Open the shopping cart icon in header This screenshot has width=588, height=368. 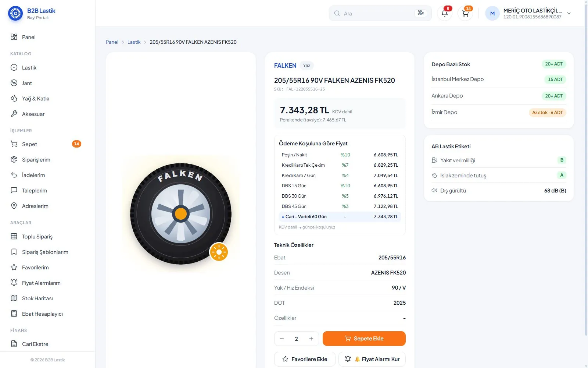465,14
